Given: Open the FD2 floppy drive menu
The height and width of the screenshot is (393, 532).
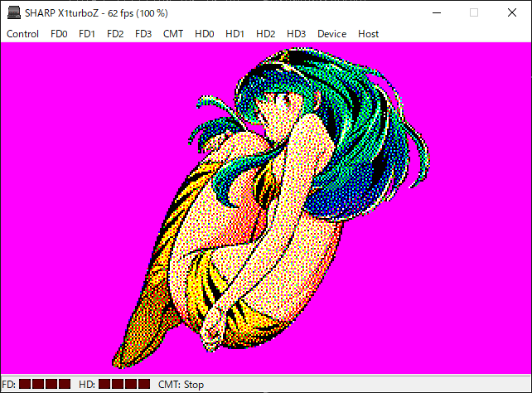Looking at the screenshot, I should [115, 34].
